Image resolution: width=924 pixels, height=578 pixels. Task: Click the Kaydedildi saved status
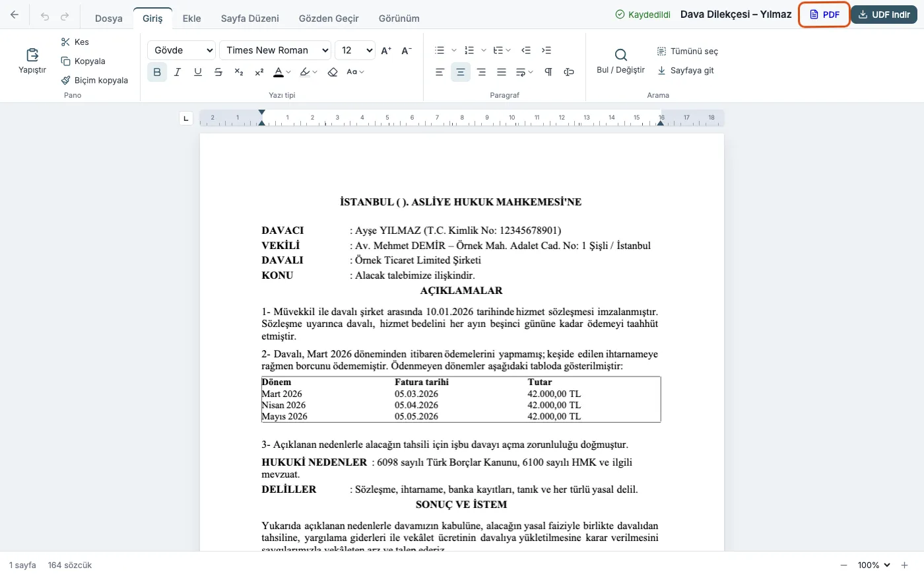click(x=643, y=15)
